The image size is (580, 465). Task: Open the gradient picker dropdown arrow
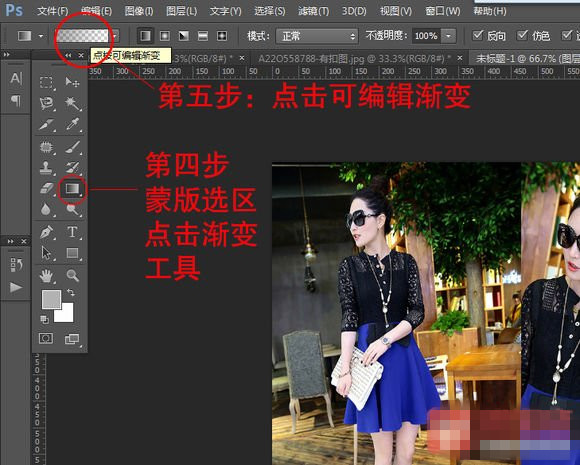115,36
